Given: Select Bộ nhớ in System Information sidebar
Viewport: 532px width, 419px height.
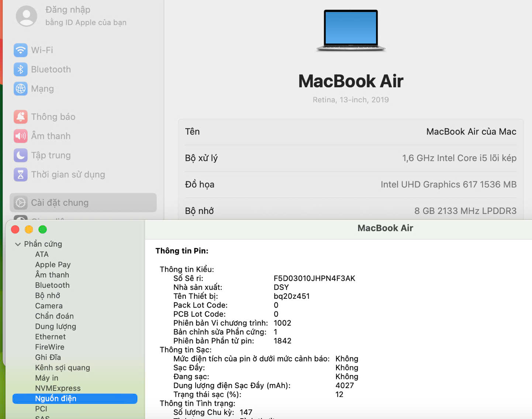Looking at the screenshot, I should point(48,295).
